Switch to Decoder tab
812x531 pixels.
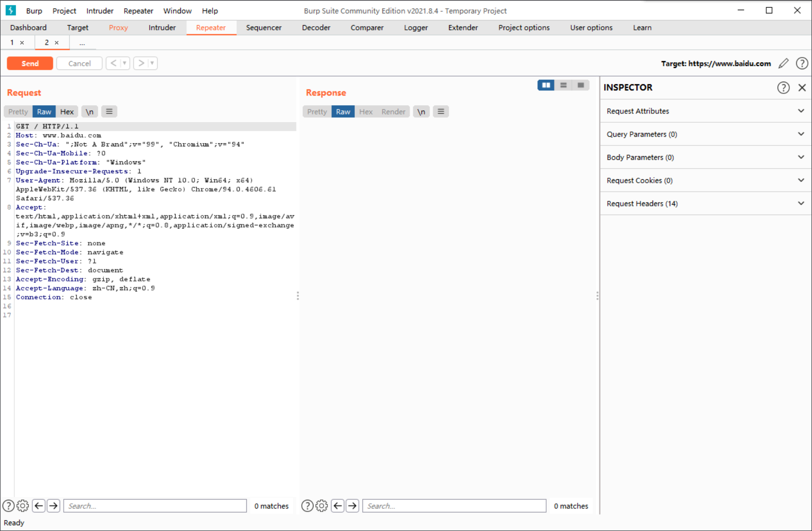[316, 28]
